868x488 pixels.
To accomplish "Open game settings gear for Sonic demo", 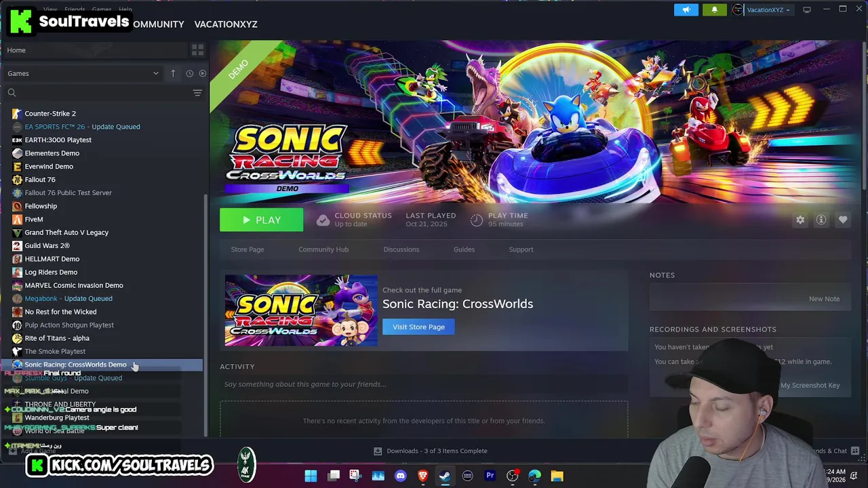I will click(x=800, y=220).
